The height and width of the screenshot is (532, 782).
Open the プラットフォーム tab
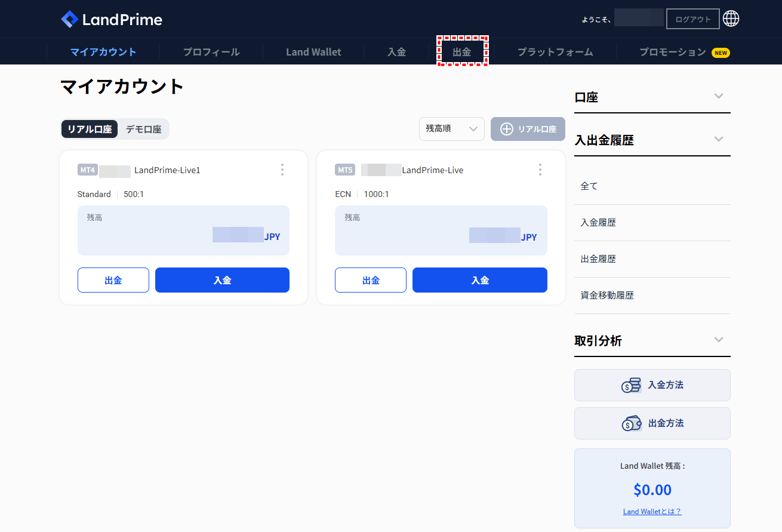[x=555, y=52]
